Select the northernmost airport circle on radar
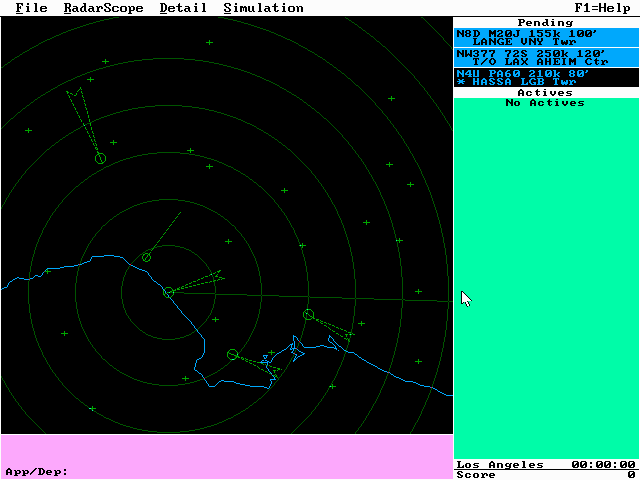 [100, 158]
